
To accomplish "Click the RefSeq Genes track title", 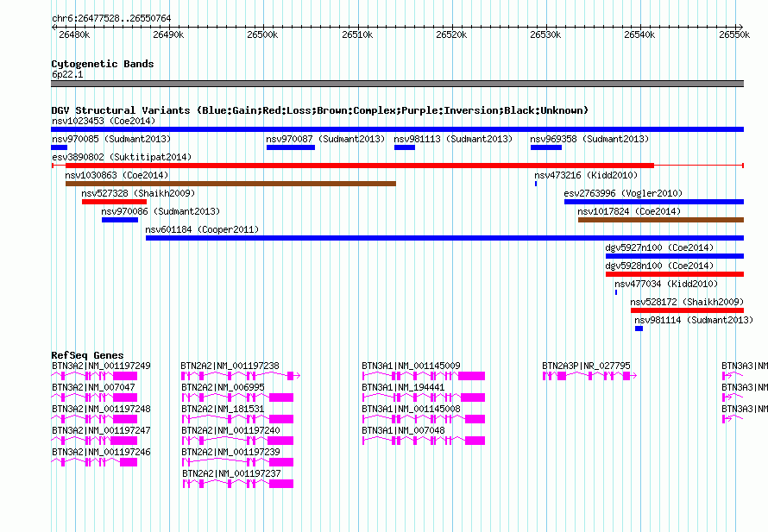I will coord(87,355).
